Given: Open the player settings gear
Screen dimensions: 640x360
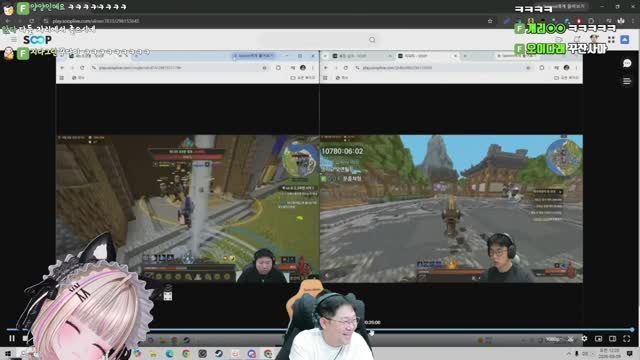Looking at the screenshot, I should tap(584, 338).
